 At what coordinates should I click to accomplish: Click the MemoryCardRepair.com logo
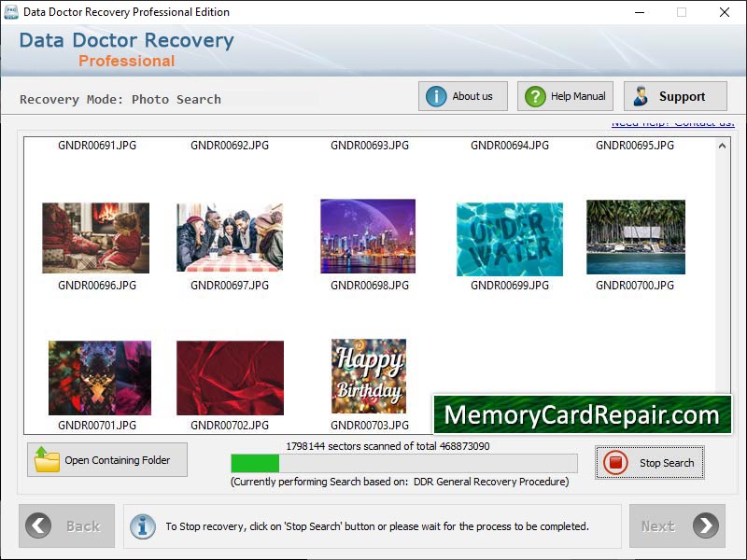[585, 414]
